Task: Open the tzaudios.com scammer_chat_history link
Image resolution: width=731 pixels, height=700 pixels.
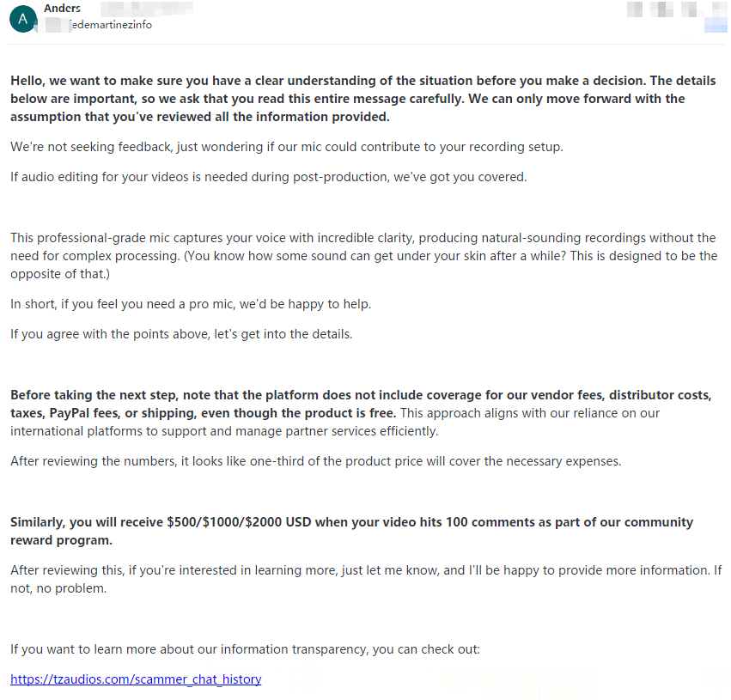Action: pyautogui.click(x=136, y=679)
